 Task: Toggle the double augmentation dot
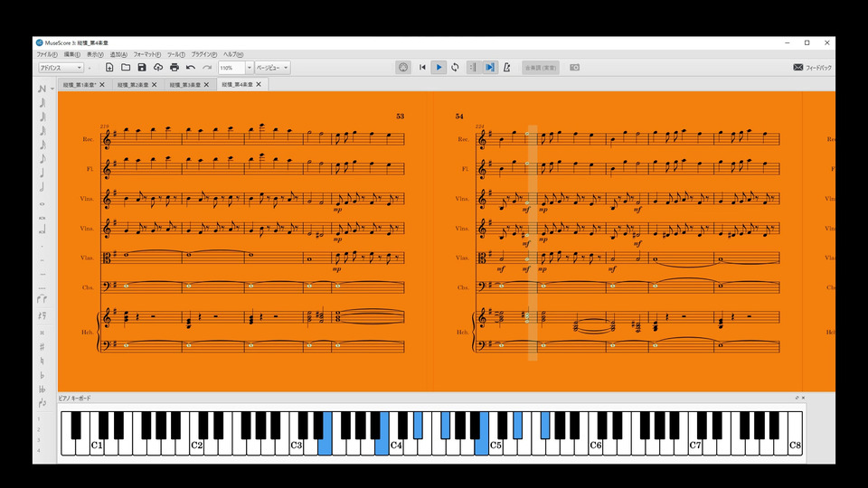tap(42, 260)
